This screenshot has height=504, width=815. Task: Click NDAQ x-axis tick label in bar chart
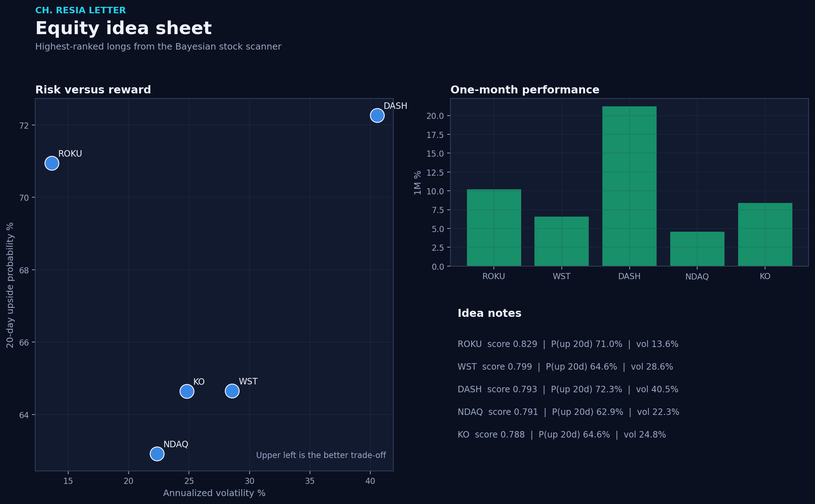[x=697, y=277]
